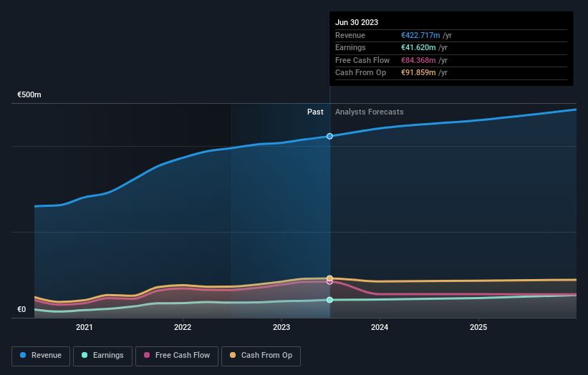Click the Revenue value €422.717m in tooltip
This screenshot has height=375, width=588.
point(420,35)
